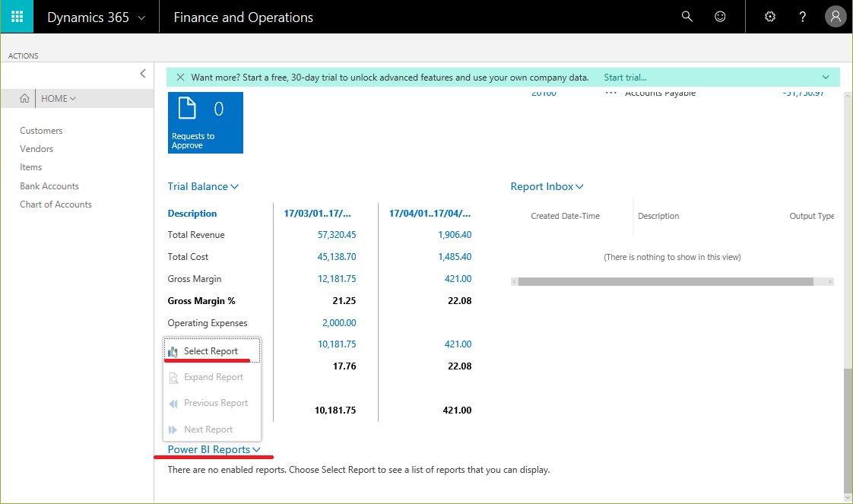Viewport: 853px width, 504px height.
Task: Click the 17/03/01..17/... period column header
Action: [317, 214]
